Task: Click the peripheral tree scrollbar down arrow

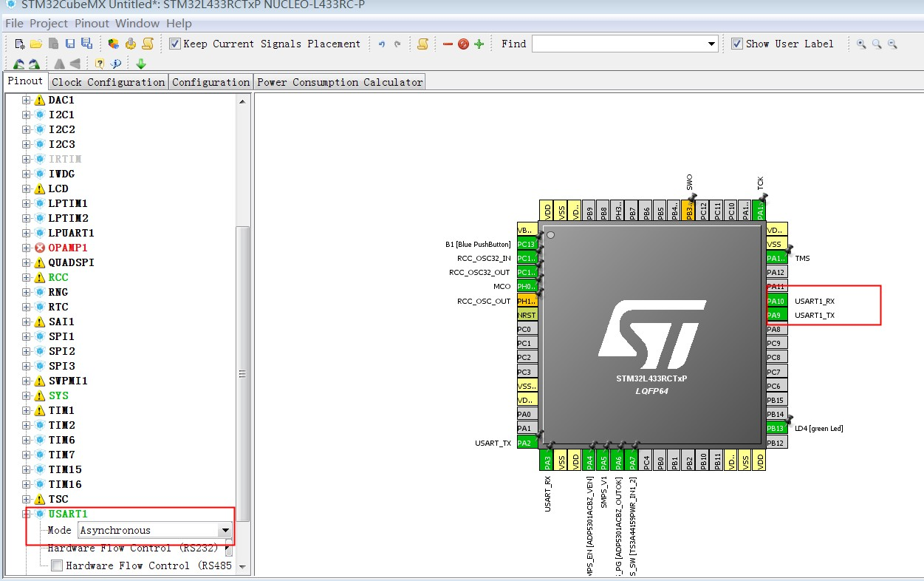Action: click(x=242, y=567)
